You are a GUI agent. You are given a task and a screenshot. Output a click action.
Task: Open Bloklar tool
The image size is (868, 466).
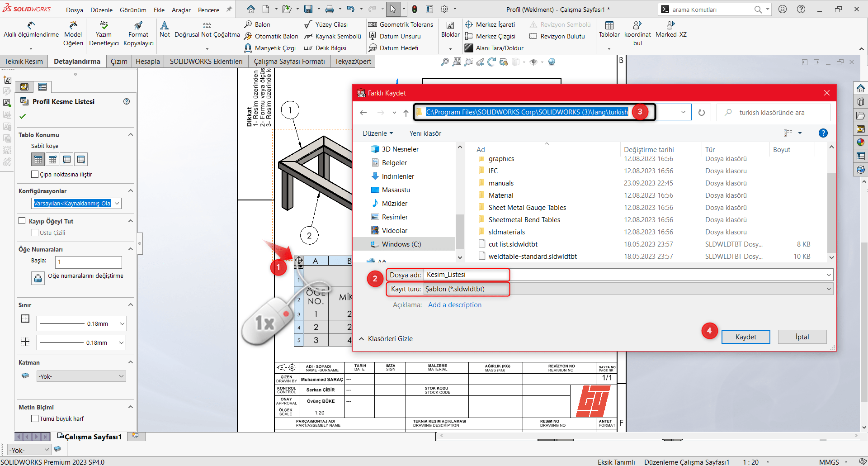[450, 30]
